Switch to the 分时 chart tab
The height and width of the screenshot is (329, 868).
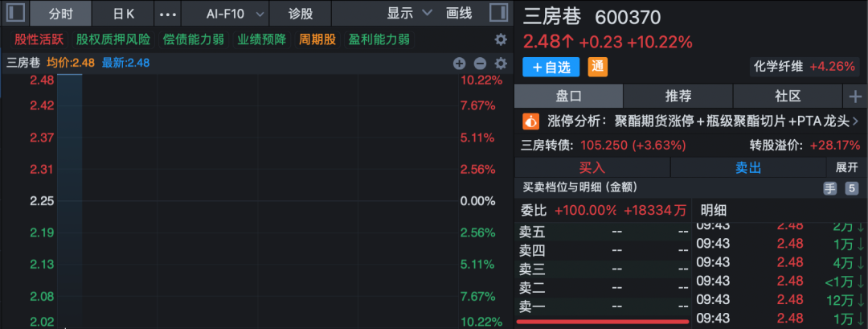point(60,14)
